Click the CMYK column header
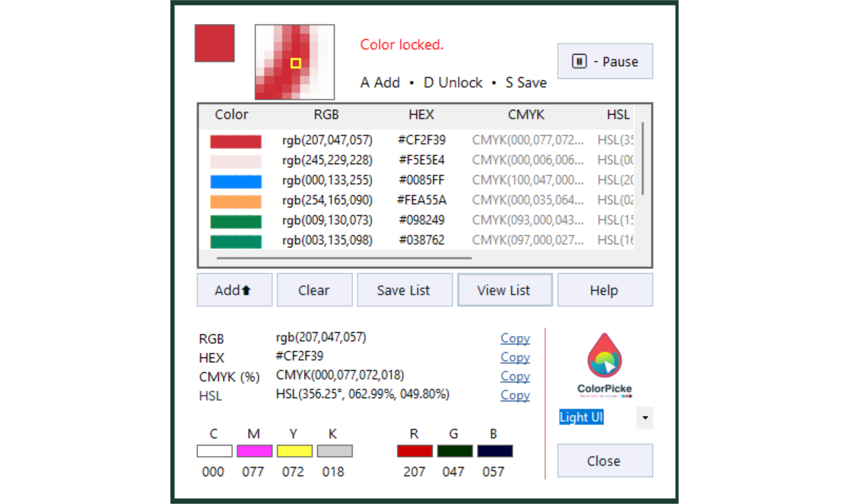Viewport: 849px width, 504px height. pos(526,114)
